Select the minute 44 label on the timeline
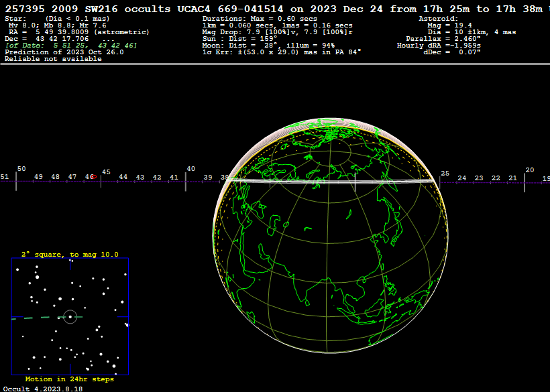The width and height of the screenshot is (550, 392). click(123, 177)
